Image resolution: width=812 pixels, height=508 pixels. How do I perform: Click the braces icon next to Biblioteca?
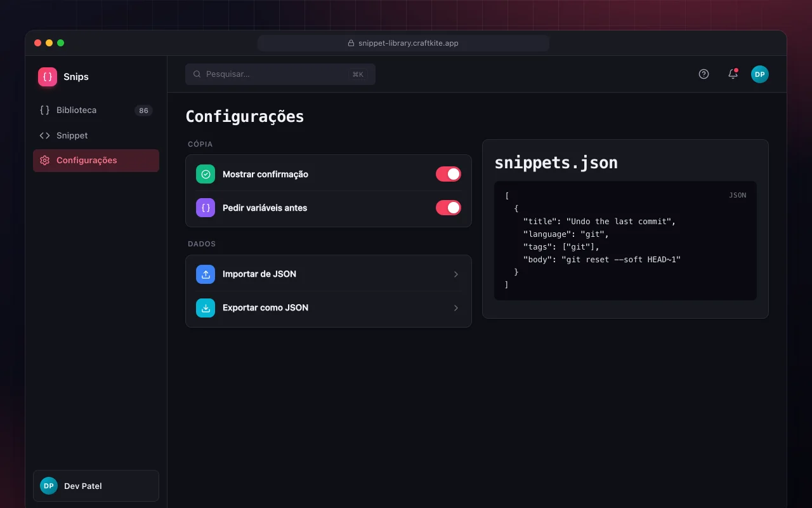(44, 110)
